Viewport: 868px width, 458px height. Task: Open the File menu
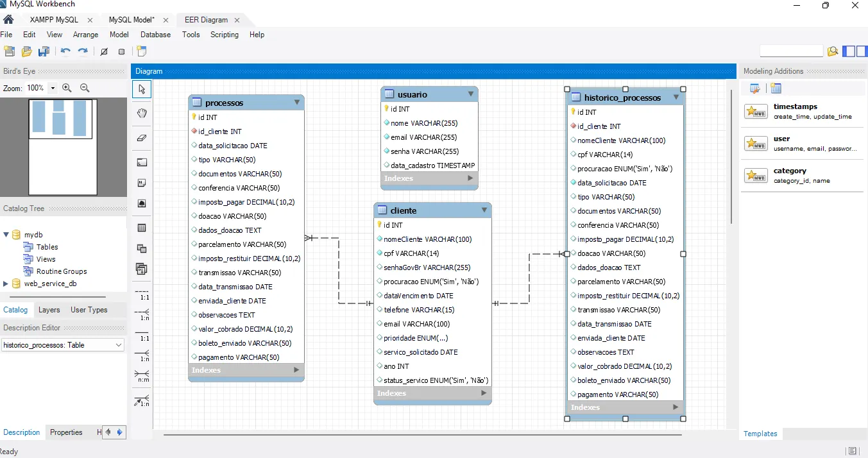6,35
